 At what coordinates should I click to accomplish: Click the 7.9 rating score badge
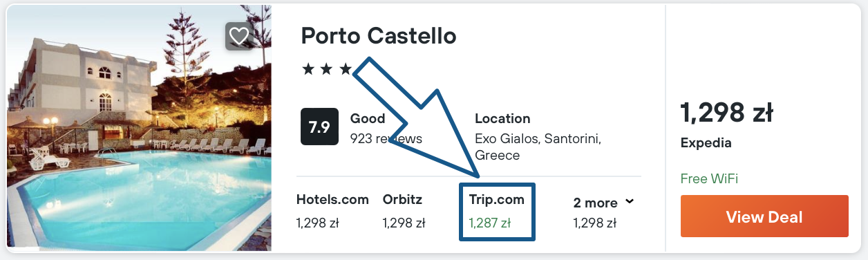click(319, 127)
